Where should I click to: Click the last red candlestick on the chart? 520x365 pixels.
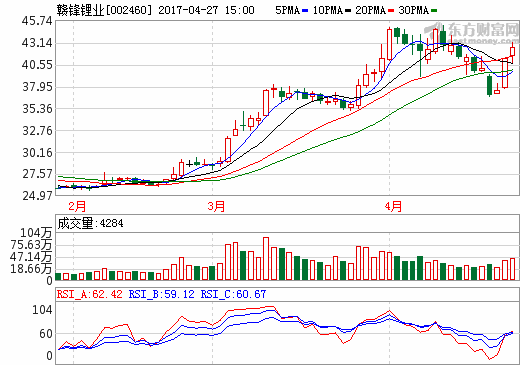pos(513,52)
